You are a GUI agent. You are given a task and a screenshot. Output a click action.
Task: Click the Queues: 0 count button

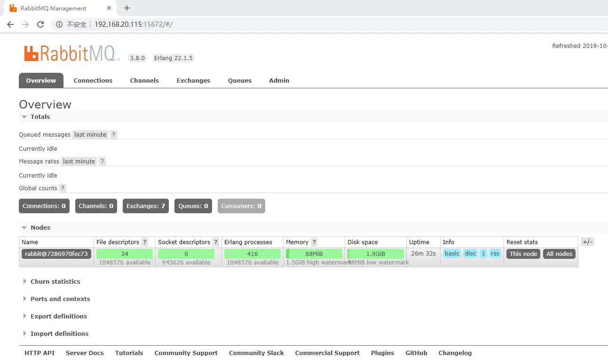click(193, 206)
